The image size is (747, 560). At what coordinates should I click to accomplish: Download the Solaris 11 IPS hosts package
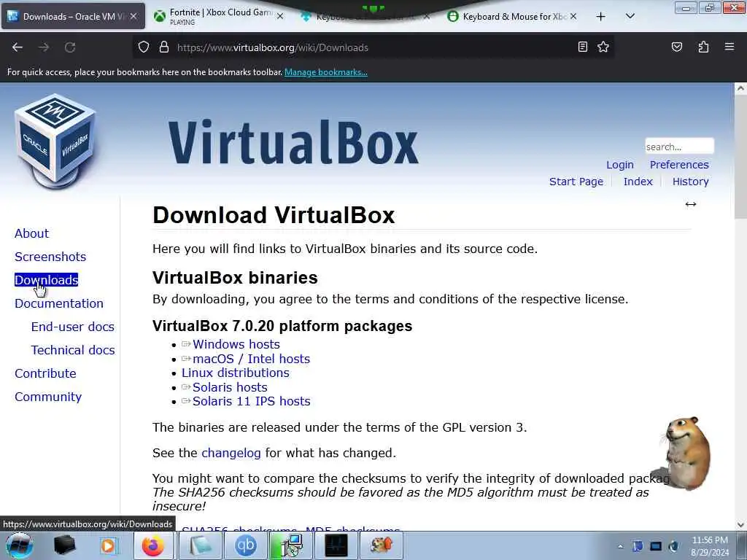click(x=251, y=402)
